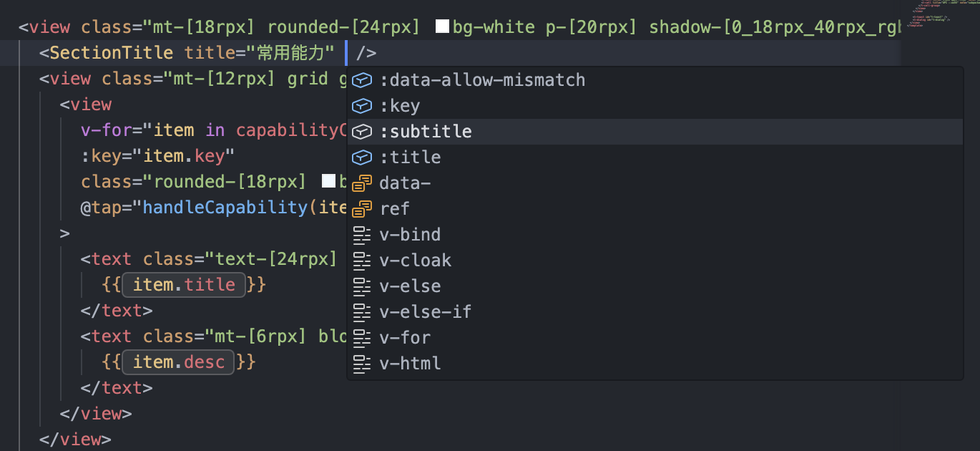This screenshot has height=451, width=980.
Task: Click the keyword icon next to v-cloak
Action: point(363,261)
